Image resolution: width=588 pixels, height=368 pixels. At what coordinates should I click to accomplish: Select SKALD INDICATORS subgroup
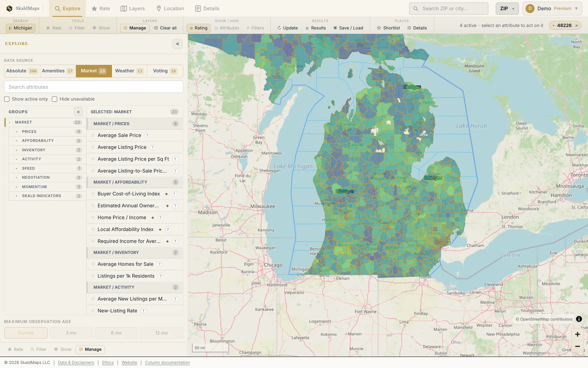tap(47, 196)
